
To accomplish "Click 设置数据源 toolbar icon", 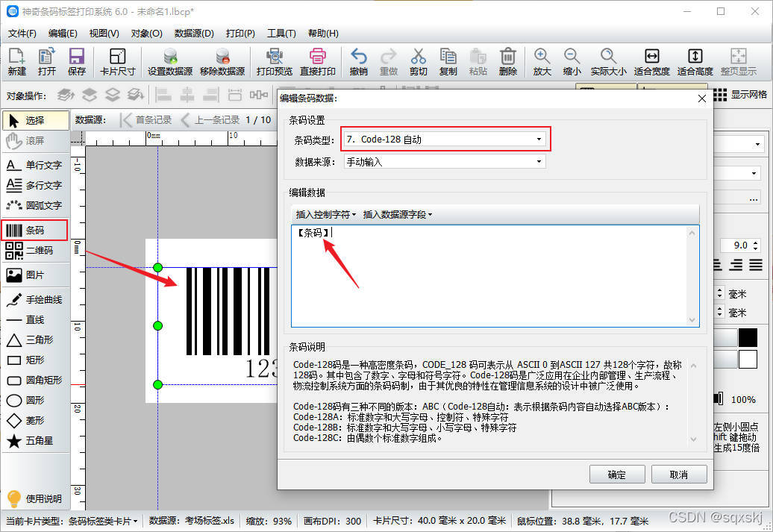I will tap(170, 62).
